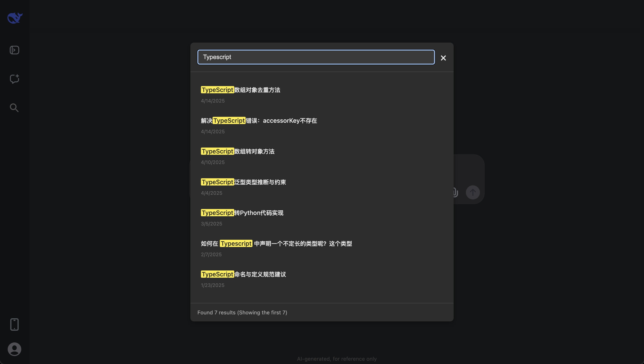644x364 pixels.
Task: Click the paperclip attach icon behind dialog
Action: [456, 192]
